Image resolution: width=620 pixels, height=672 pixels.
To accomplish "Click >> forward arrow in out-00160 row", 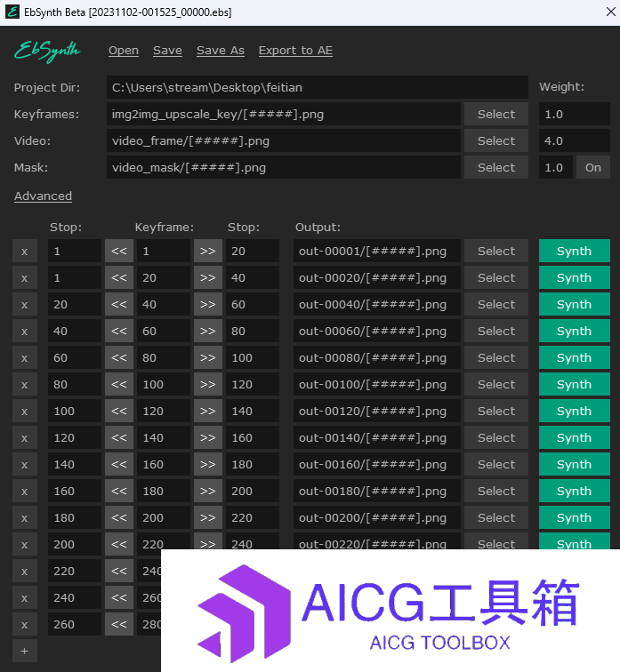I will point(208,464).
